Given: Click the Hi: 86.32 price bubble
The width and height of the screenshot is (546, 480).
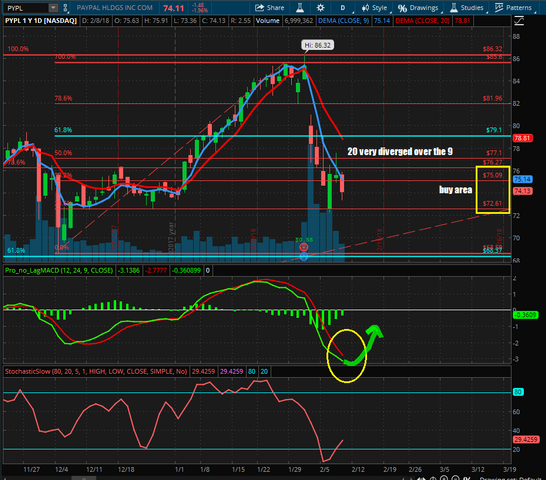Looking at the screenshot, I should (318, 45).
